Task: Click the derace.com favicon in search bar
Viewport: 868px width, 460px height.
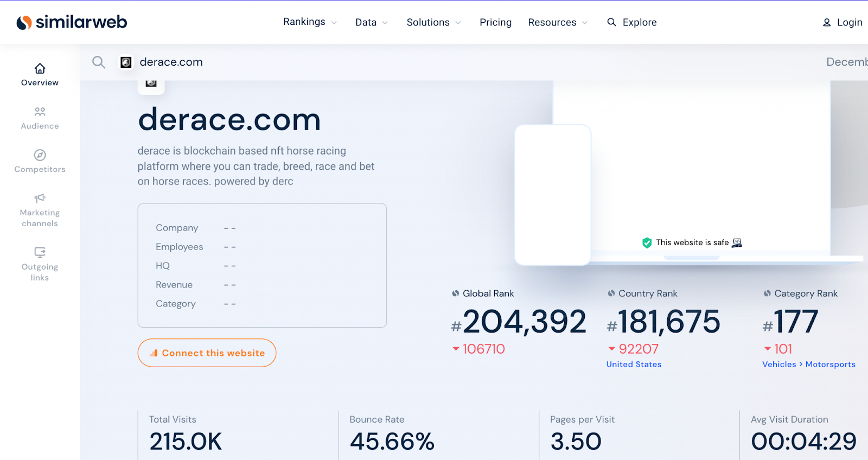Action: (x=126, y=62)
